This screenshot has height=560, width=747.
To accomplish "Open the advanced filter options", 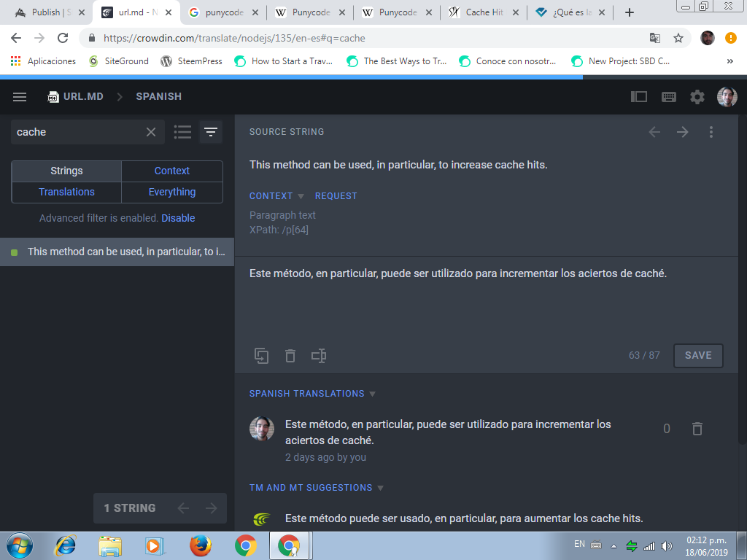I will [211, 132].
